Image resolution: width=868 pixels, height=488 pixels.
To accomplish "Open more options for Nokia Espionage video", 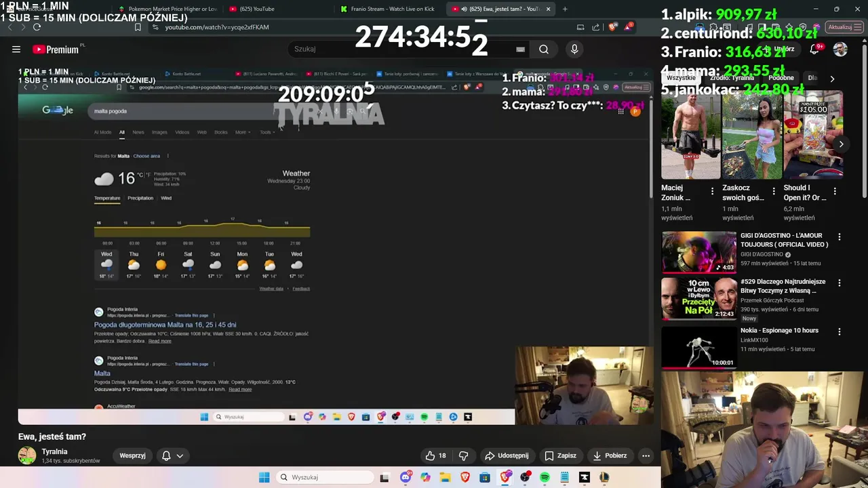I will point(840,332).
